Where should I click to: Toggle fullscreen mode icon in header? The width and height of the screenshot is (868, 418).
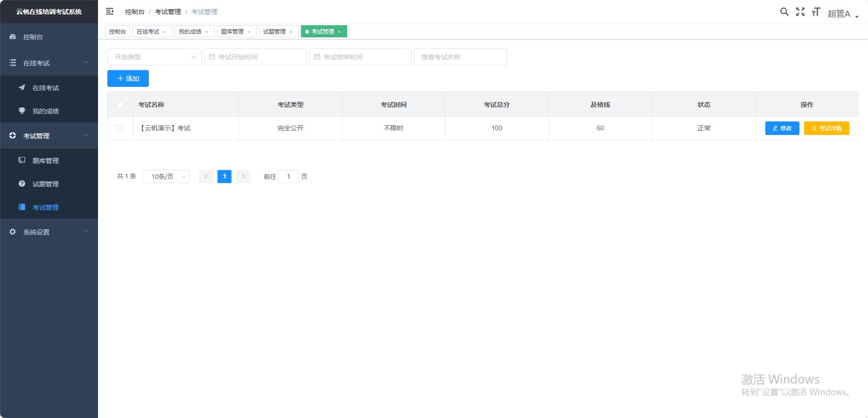(x=800, y=12)
